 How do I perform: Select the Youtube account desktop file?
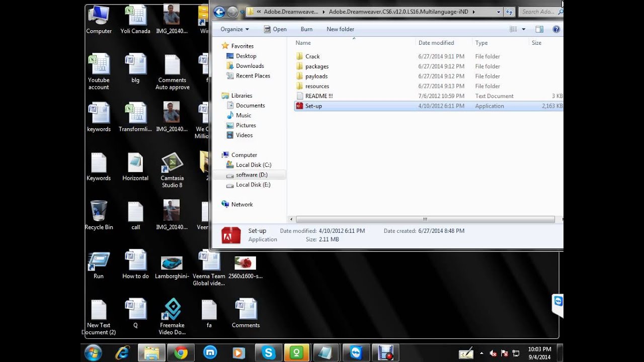(99, 72)
